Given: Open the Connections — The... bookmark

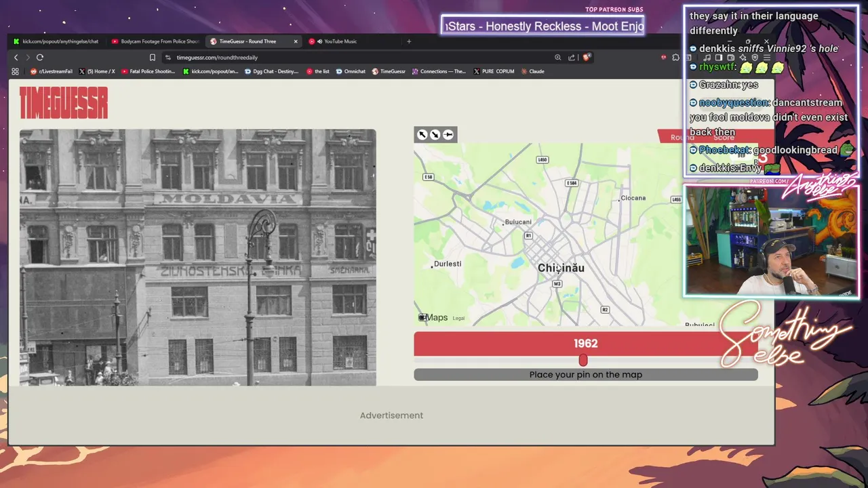Looking at the screenshot, I should 439,71.
